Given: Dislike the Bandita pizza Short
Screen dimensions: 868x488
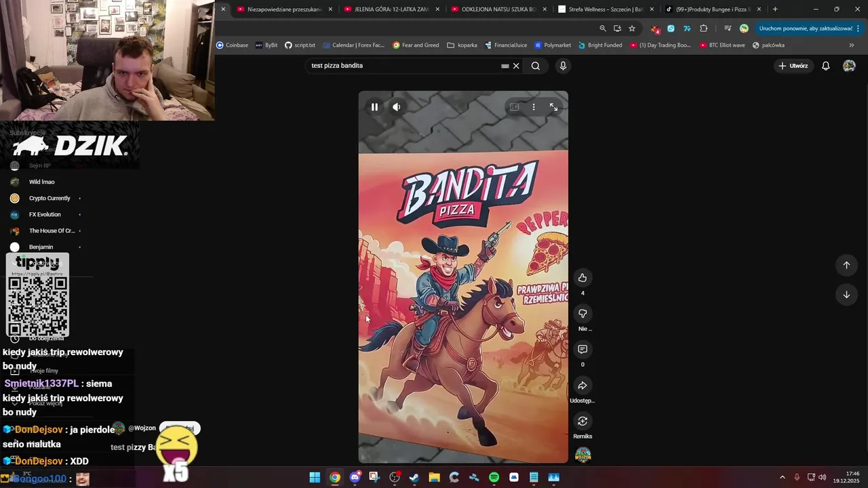Looking at the screenshot, I should coord(583,314).
